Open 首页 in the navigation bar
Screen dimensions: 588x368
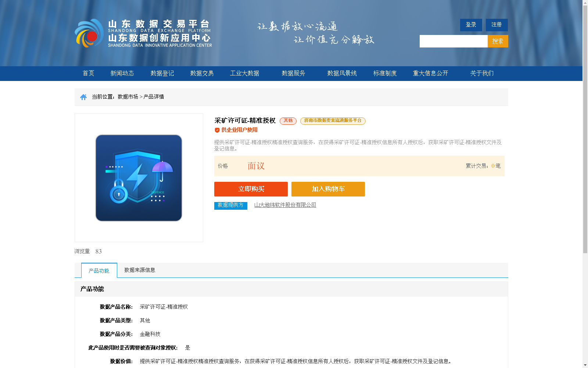(x=88, y=73)
